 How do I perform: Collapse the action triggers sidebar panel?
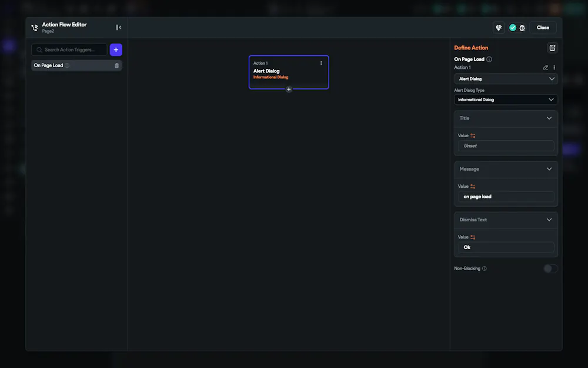click(119, 28)
